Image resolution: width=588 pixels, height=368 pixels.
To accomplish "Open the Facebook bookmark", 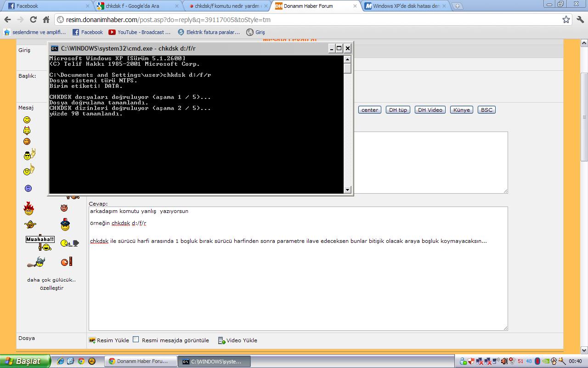I will tap(88, 32).
